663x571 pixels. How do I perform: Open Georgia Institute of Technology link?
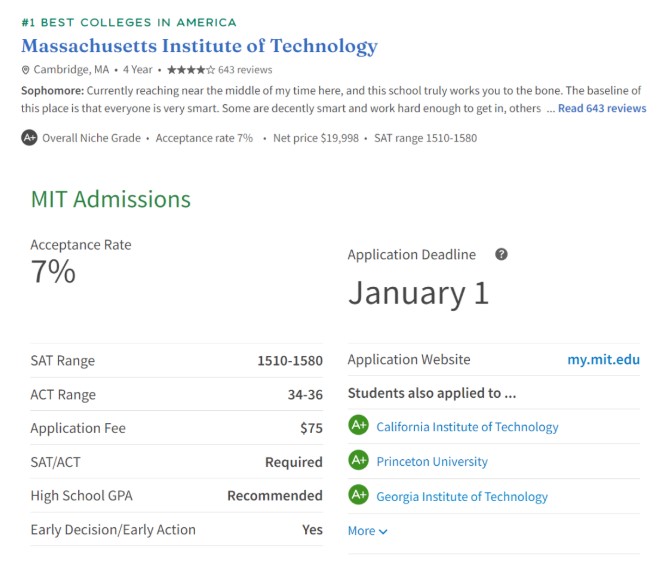(x=462, y=496)
